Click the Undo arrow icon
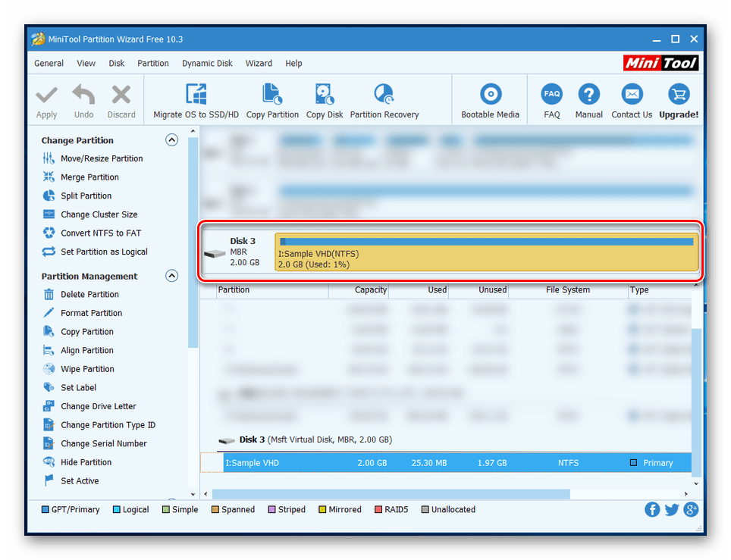The width and height of the screenshot is (731, 560). pos(84,95)
